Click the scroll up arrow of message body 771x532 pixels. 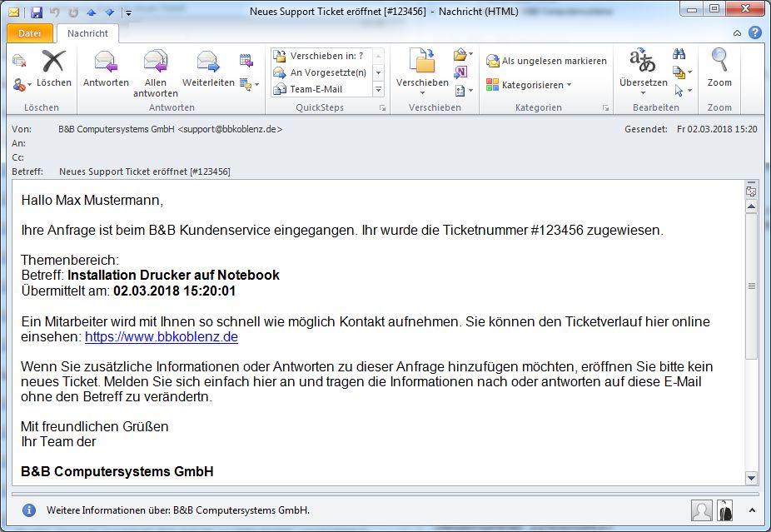pyautogui.click(x=751, y=206)
